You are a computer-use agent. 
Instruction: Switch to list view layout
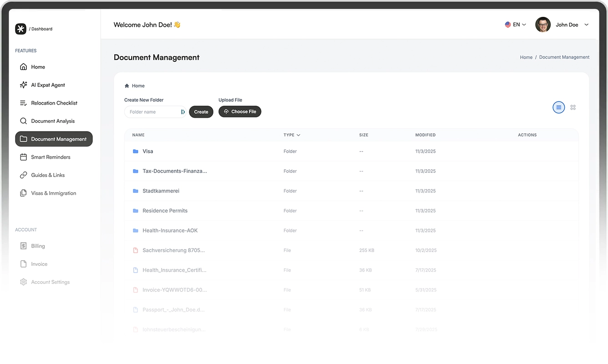tap(559, 107)
